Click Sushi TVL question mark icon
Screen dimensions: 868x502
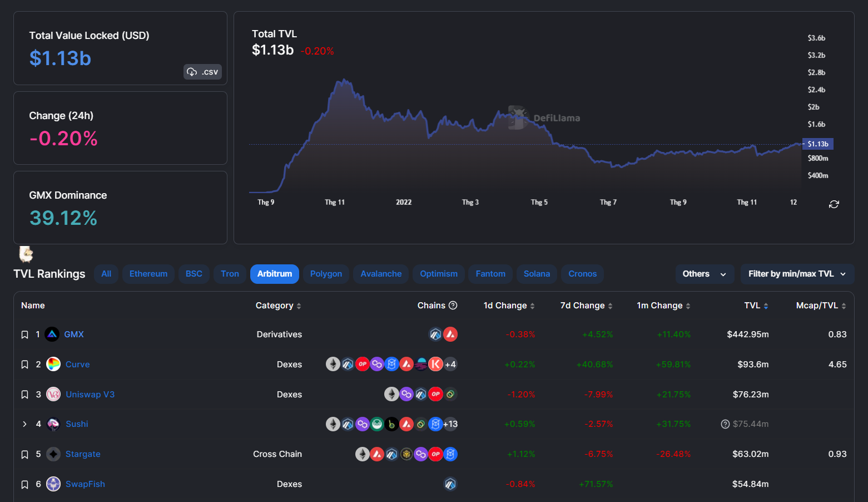pyautogui.click(x=725, y=424)
